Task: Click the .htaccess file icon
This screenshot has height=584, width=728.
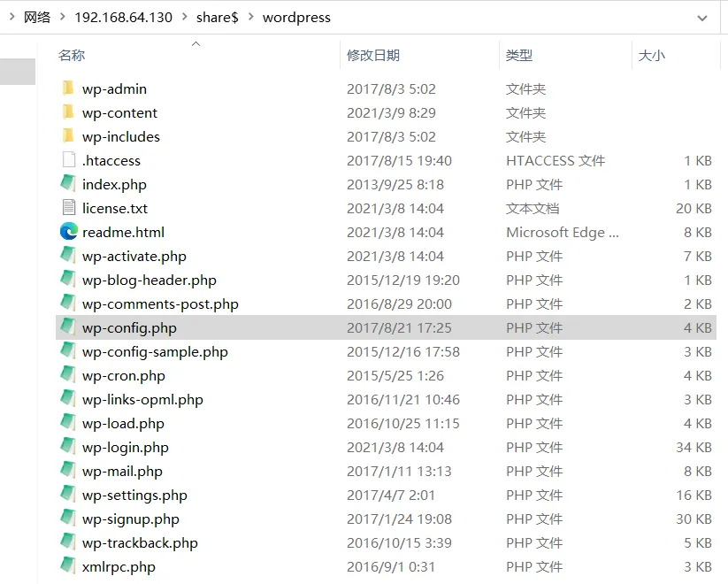Action: point(69,160)
